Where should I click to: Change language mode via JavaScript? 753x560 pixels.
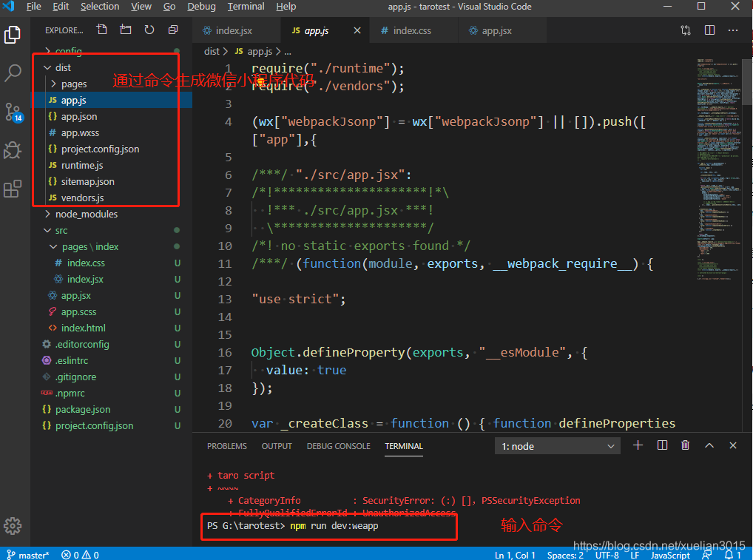[x=670, y=555]
